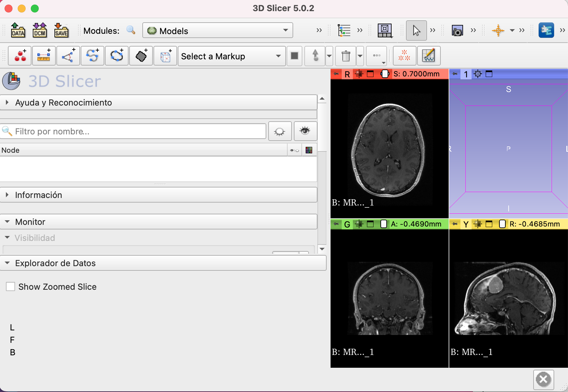Open the screenshot capture tool
The image size is (568, 392).
pyautogui.click(x=457, y=30)
